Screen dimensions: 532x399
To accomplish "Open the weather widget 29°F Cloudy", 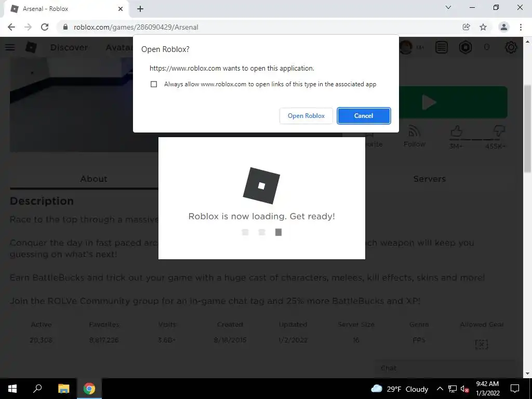I will [x=400, y=389].
